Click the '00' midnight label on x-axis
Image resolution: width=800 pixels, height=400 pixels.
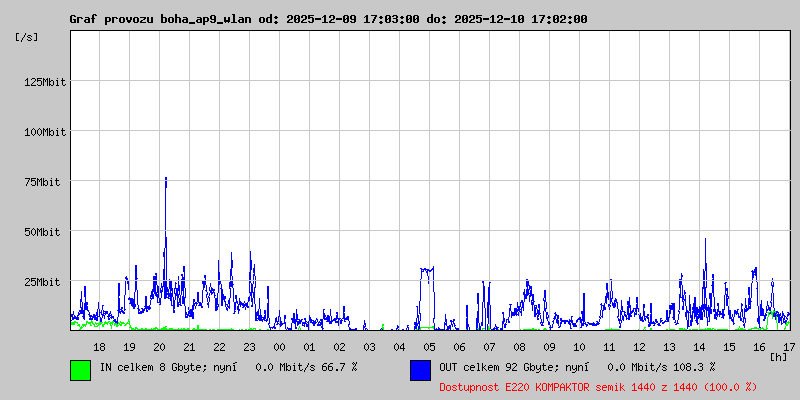(x=280, y=347)
